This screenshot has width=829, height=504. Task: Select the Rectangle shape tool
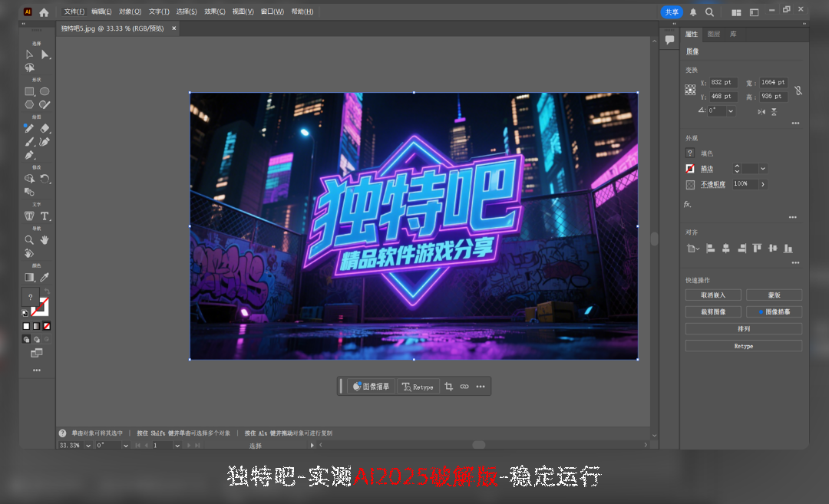pos(29,91)
